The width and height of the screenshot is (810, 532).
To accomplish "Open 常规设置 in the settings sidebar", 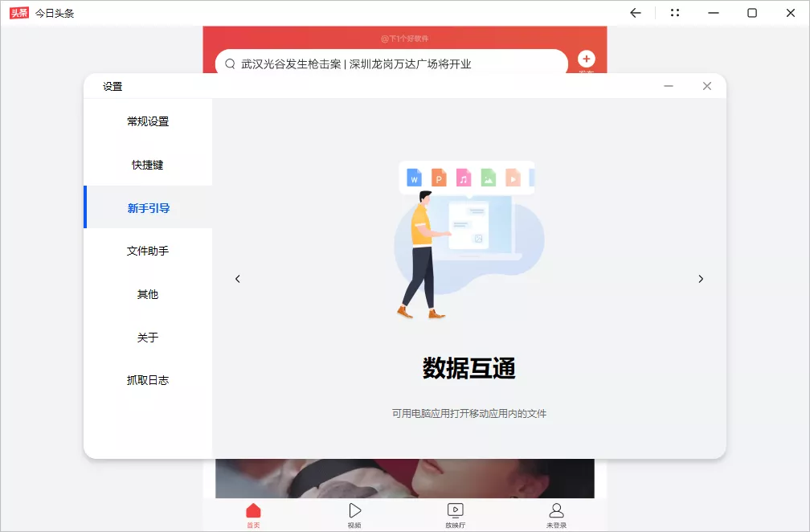I will tap(147, 121).
